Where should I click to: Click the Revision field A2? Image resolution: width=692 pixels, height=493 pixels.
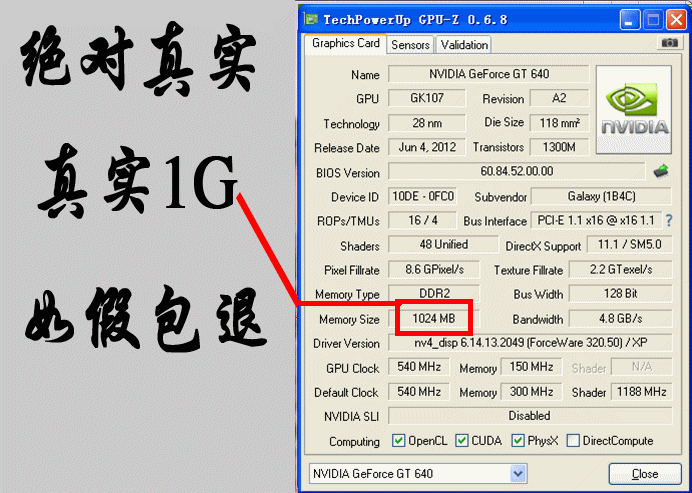pyautogui.click(x=559, y=98)
